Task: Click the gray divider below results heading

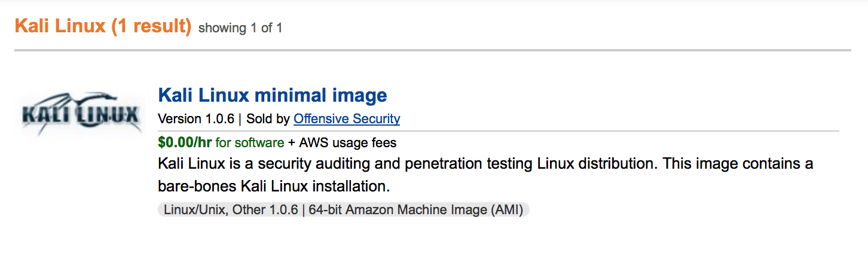Action: point(433,50)
